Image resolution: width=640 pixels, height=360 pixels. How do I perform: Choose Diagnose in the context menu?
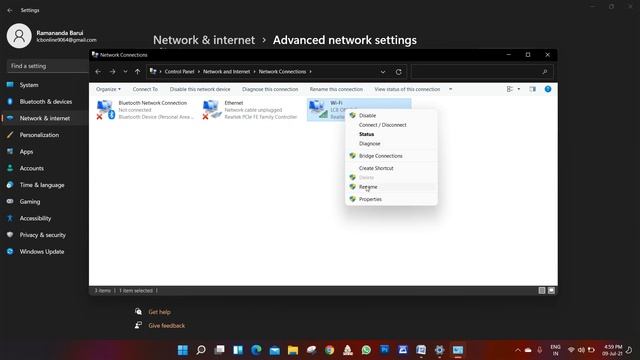(x=369, y=144)
